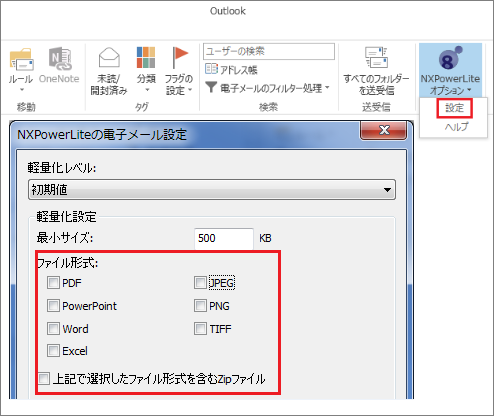The width and height of the screenshot is (494, 416).
Task: Open the フラグの設定 dropdown arrow
Action: click(190, 90)
